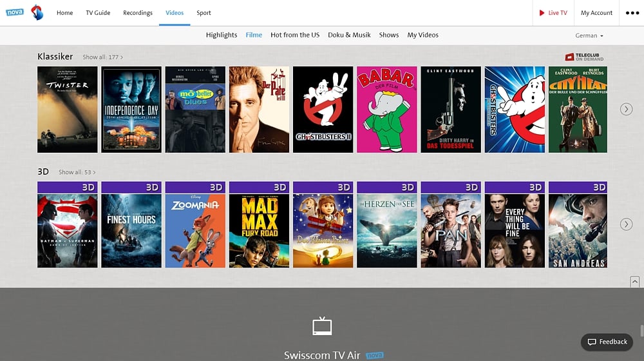Viewport: 644px width, 361px height.
Task: Open The Finest Hours 3D poster
Action: click(x=131, y=224)
